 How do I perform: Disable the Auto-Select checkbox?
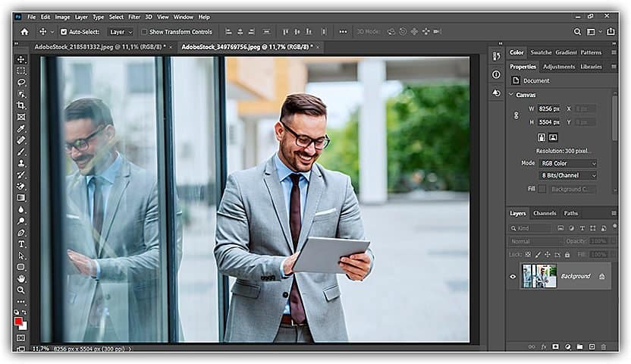pyautogui.click(x=64, y=32)
